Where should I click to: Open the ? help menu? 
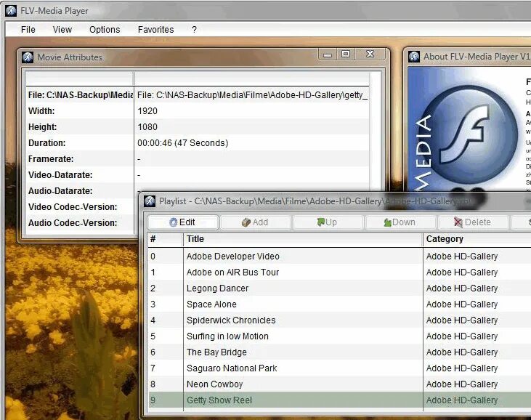point(194,30)
